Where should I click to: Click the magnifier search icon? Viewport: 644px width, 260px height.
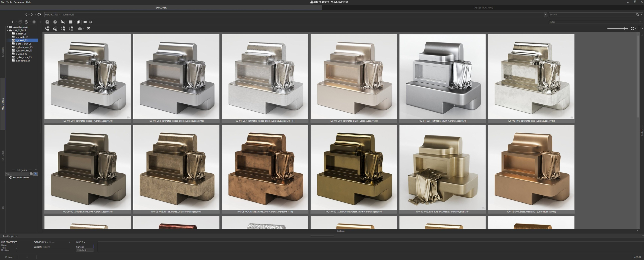tap(637, 15)
